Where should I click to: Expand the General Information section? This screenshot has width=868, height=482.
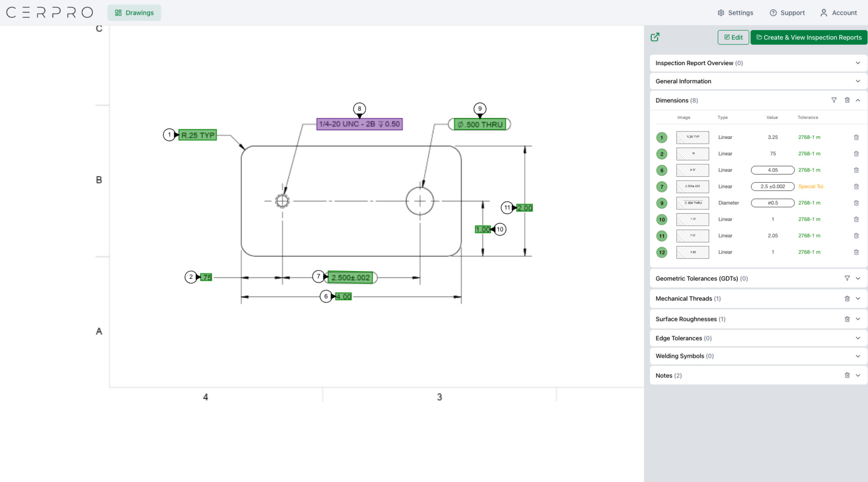858,82
